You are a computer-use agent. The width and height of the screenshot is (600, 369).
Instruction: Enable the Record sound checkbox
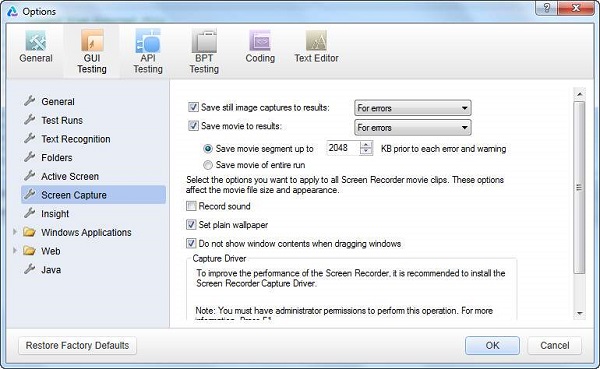(x=191, y=206)
